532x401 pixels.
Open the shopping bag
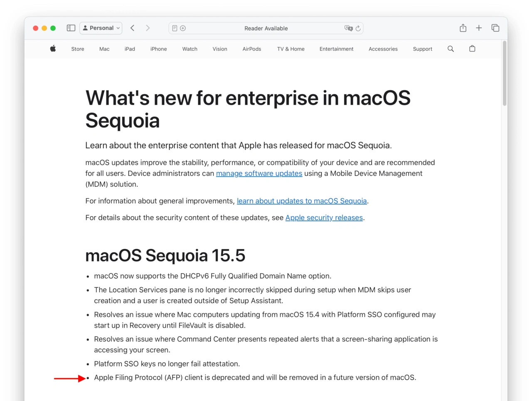point(472,49)
